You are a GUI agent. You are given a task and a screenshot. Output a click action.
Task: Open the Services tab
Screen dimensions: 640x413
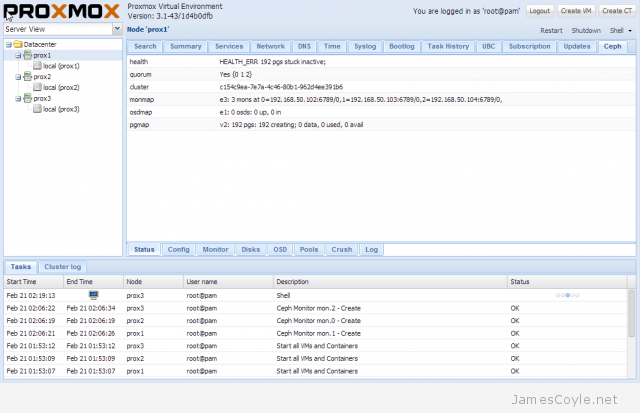(229, 47)
